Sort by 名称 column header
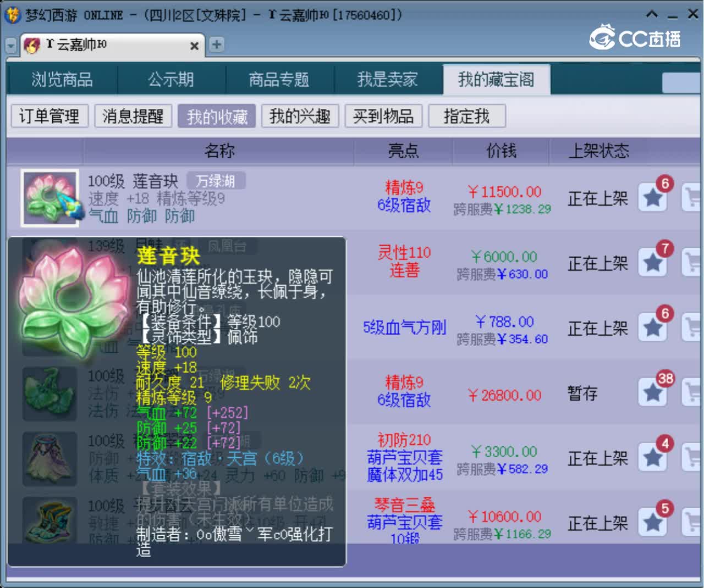704x588 pixels. (219, 151)
